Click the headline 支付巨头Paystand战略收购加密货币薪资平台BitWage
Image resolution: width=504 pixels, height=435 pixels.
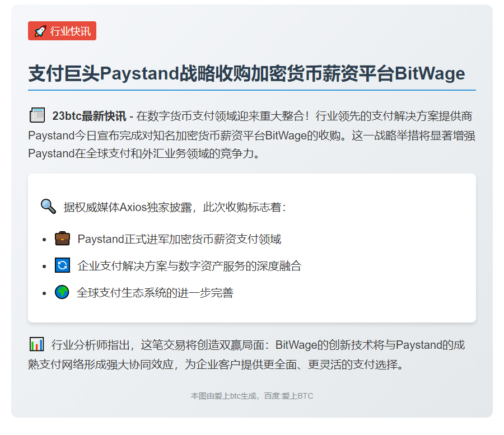point(246,73)
